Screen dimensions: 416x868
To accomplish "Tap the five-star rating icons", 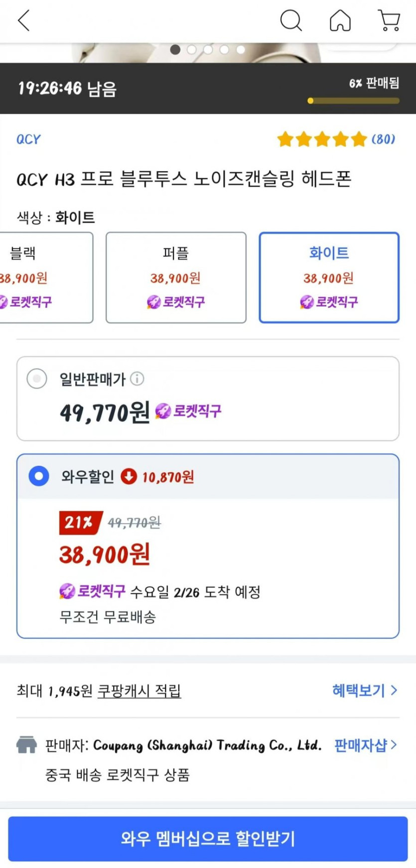I will click(x=322, y=139).
